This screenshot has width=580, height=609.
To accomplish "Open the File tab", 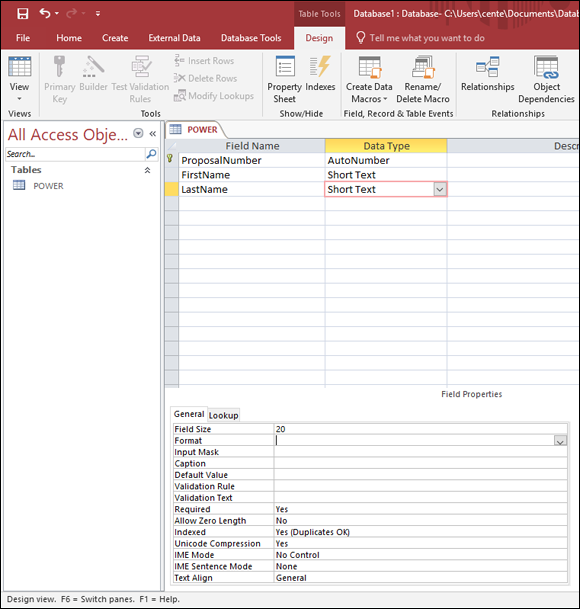I will (23, 38).
